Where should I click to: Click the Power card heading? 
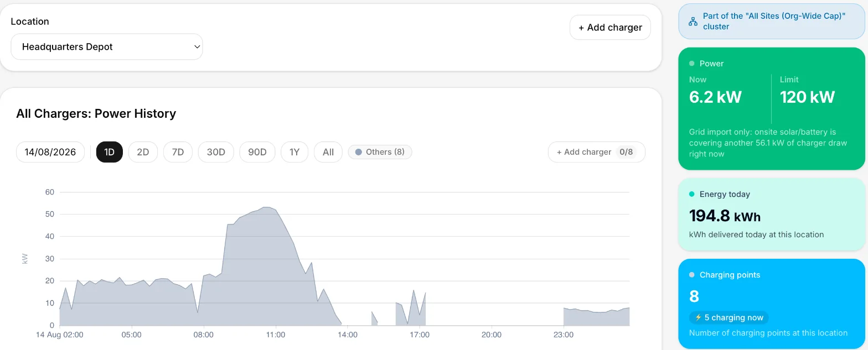(x=711, y=64)
